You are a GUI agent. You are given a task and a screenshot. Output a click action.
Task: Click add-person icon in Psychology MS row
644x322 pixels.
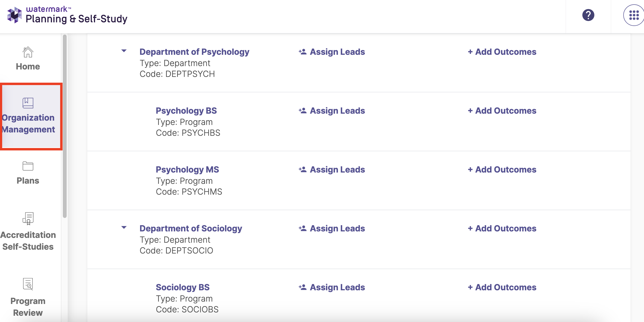coord(303,169)
